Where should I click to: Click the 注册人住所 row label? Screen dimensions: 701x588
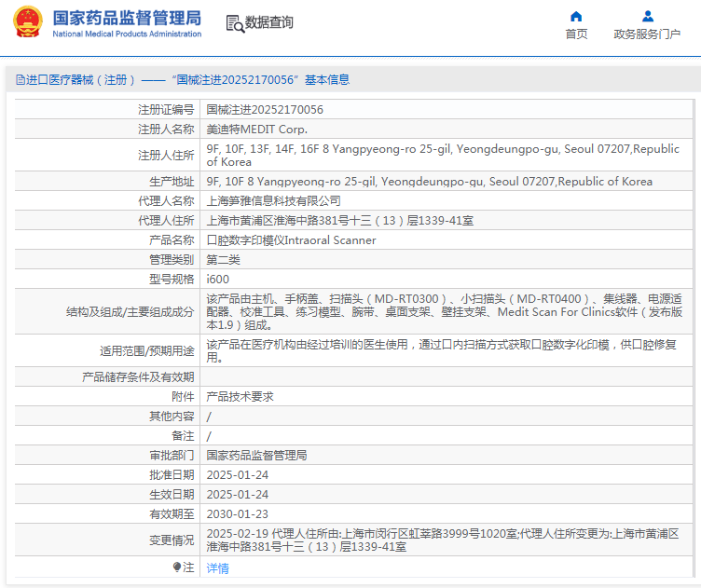(166, 155)
